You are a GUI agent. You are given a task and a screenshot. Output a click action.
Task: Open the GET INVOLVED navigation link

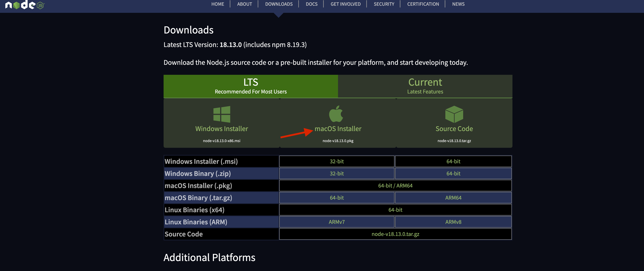tap(345, 4)
